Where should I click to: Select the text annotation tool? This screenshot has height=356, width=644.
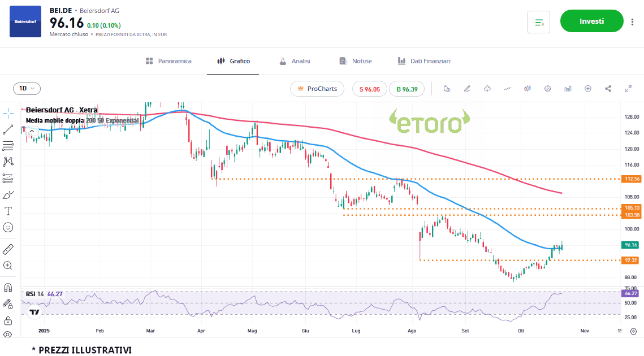[x=8, y=211]
